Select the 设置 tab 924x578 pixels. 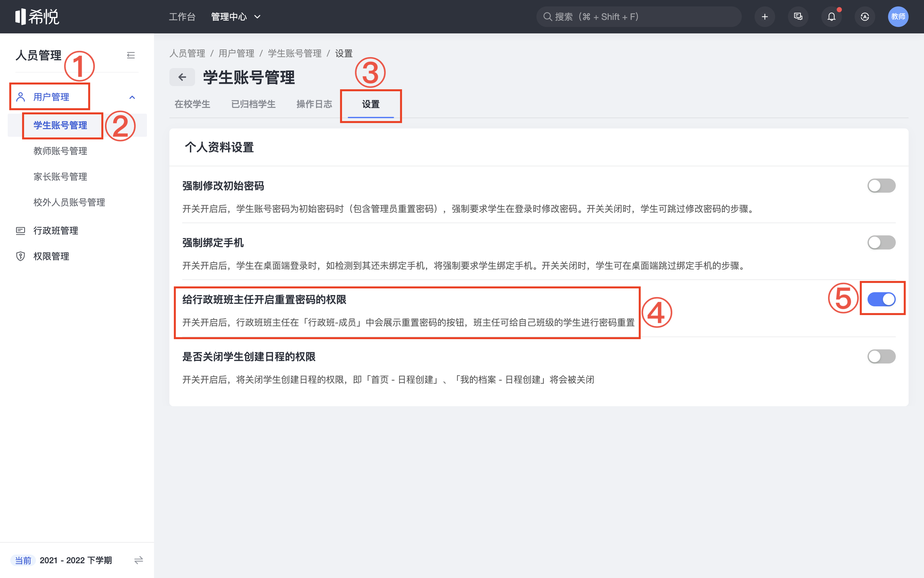[371, 104]
